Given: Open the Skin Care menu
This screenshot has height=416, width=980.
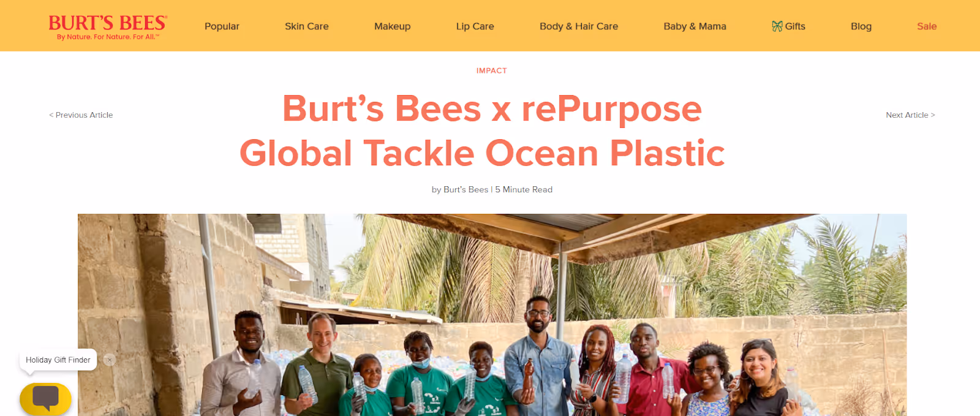Looking at the screenshot, I should coord(307,26).
